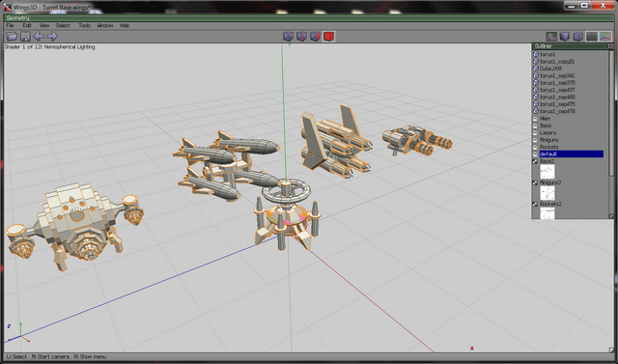This screenshot has width=618, height=364.
Task: Open the Window menu
Action: pos(105,25)
